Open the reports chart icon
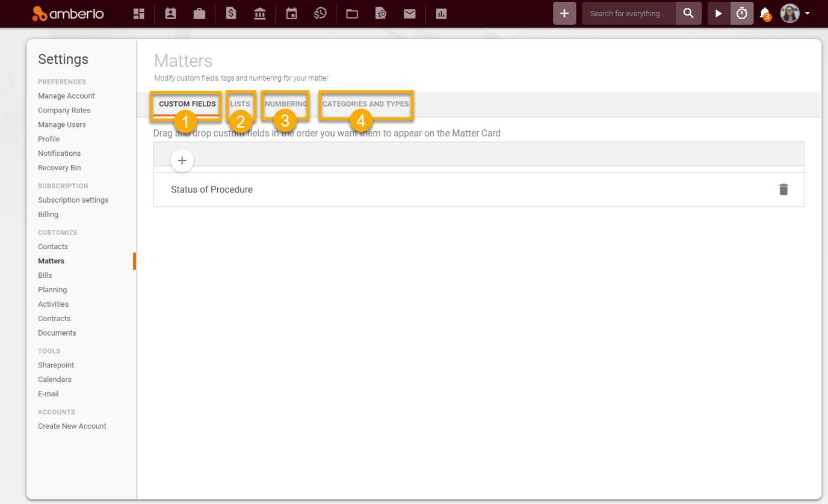The width and height of the screenshot is (828, 504). (441, 13)
